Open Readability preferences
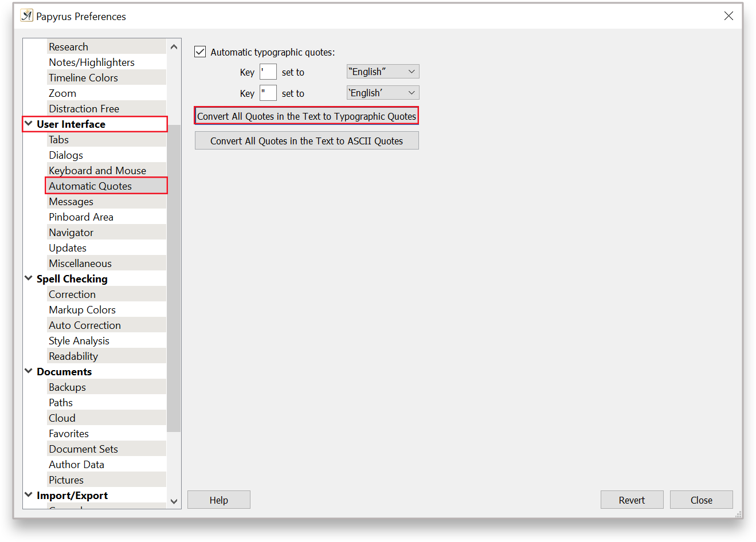 point(107,356)
